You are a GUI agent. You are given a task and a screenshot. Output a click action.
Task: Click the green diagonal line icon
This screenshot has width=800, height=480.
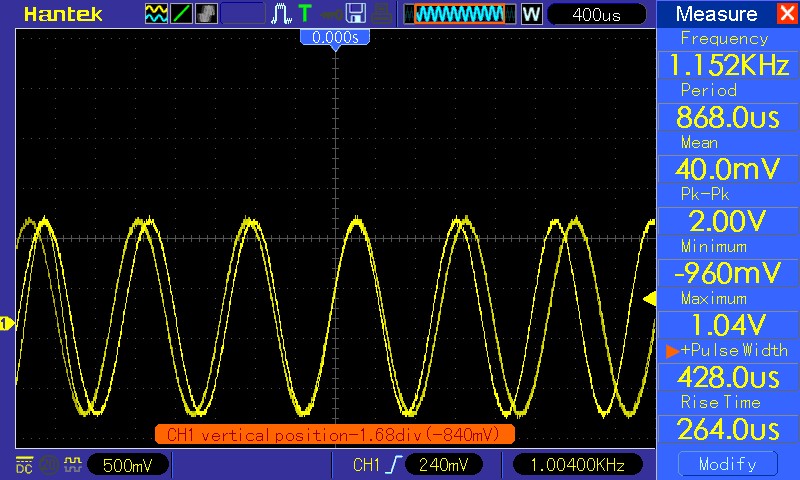tap(181, 14)
